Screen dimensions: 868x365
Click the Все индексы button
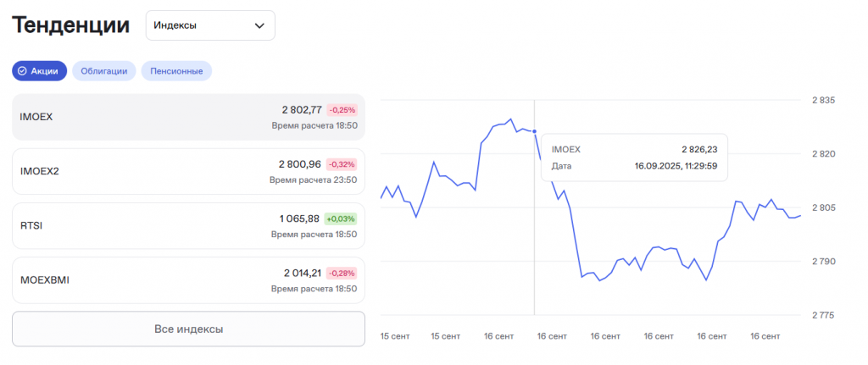pyautogui.click(x=188, y=329)
